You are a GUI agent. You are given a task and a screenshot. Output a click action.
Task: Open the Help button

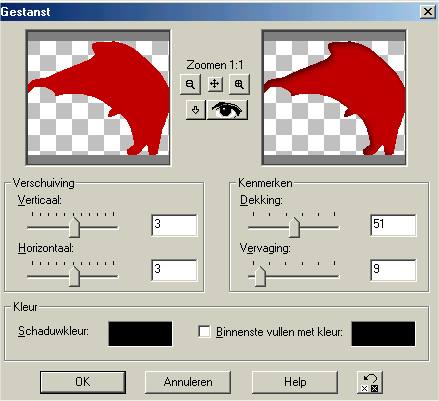tap(295, 382)
